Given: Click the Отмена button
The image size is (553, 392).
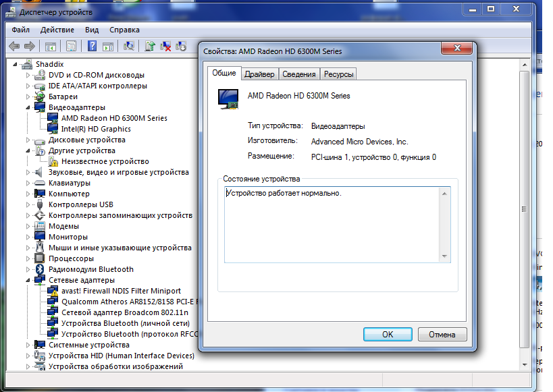Looking at the screenshot, I should (x=442, y=334).
